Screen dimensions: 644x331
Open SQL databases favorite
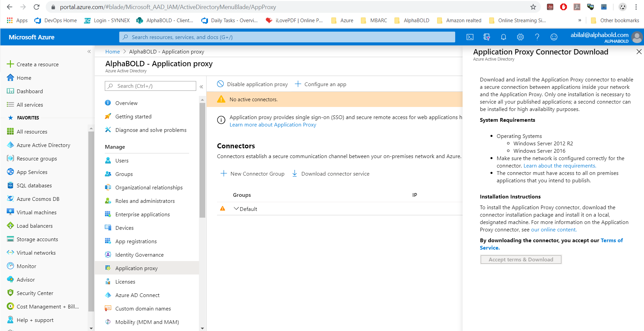coord(34,185)
